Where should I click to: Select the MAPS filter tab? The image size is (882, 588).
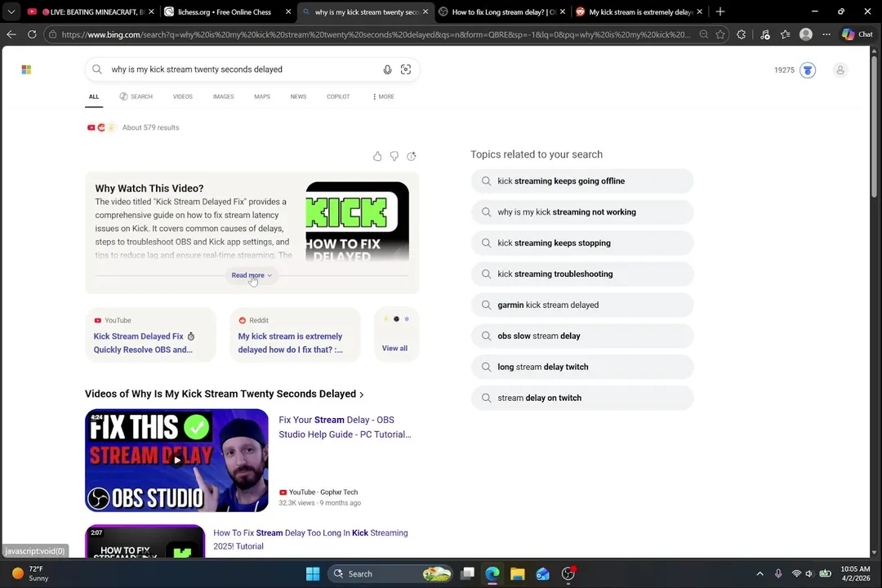(262, 97)
